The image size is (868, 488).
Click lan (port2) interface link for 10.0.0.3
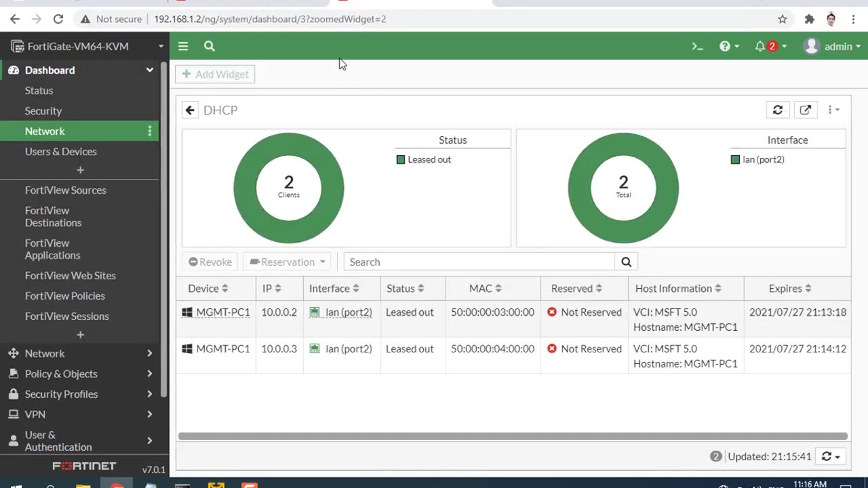349,349
